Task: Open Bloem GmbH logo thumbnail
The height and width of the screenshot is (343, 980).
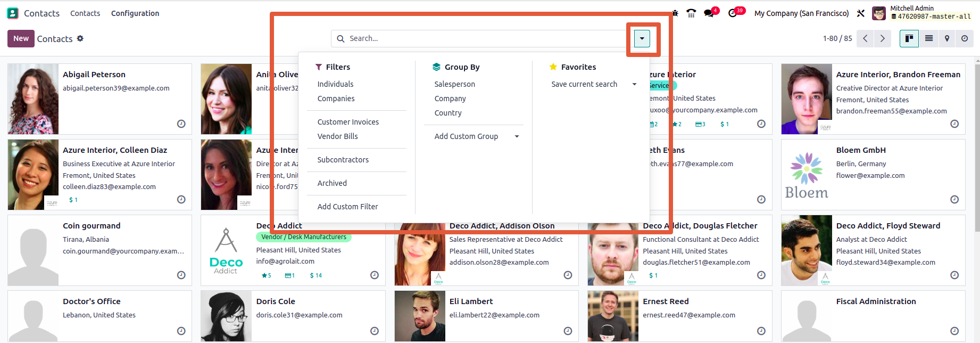Action: click(x=807, y=175)
